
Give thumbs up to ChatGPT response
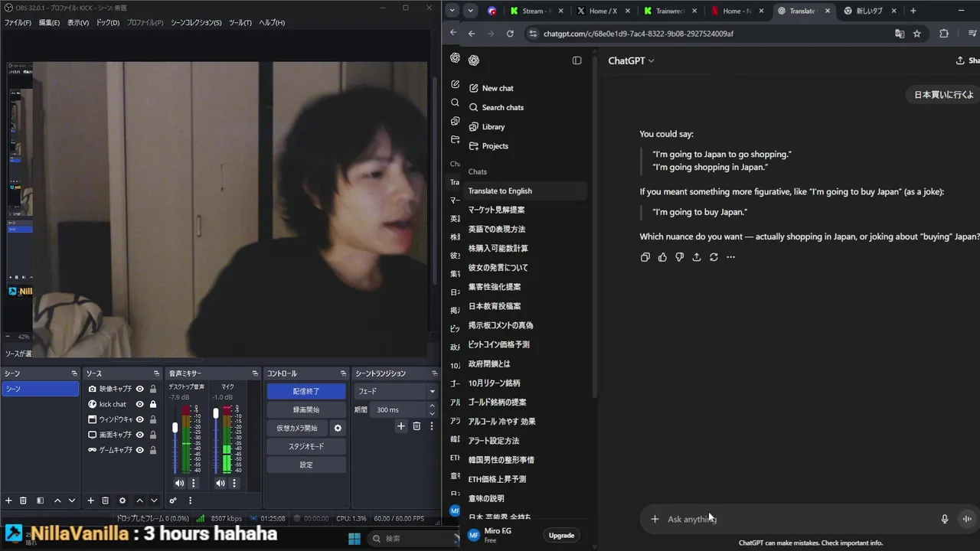tap(662, 257)
